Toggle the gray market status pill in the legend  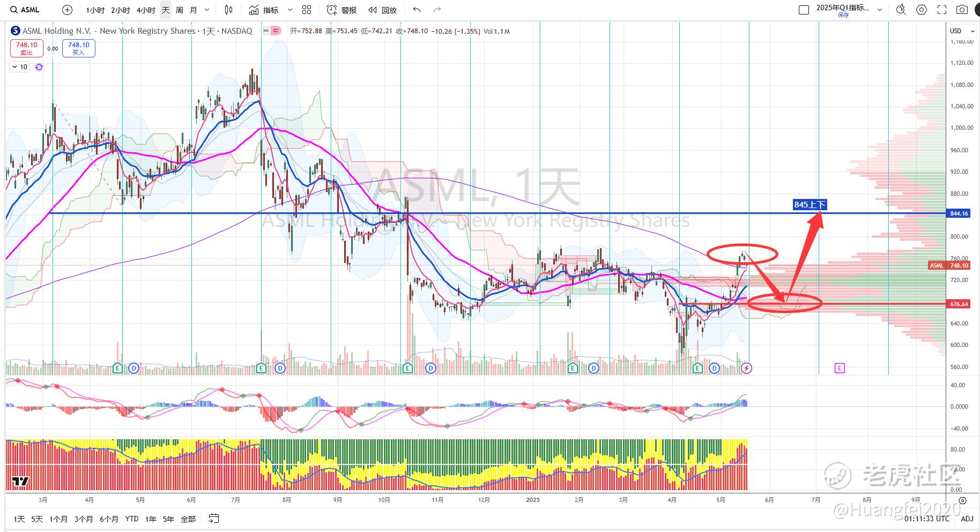click(x=266, y=31)
